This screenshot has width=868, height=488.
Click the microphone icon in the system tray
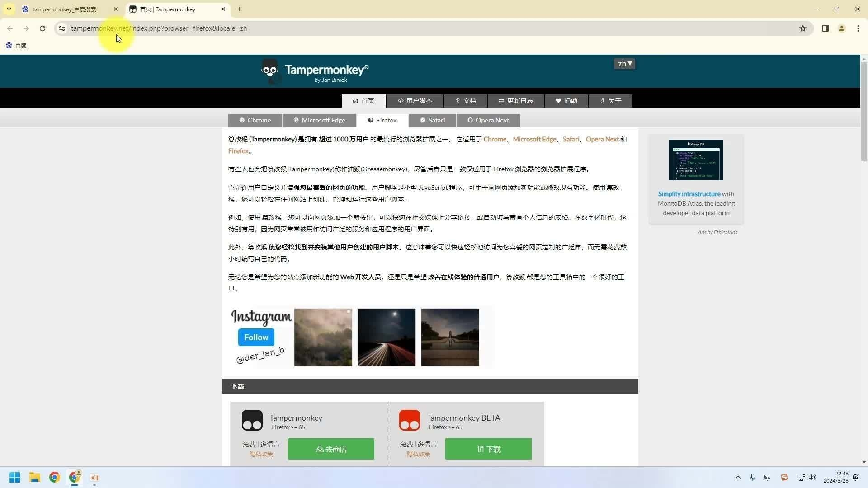pos(752,477)
